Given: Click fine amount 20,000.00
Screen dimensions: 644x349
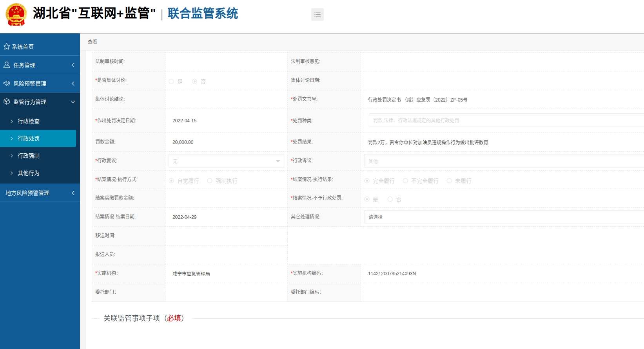Looking at the screenshot, I should pyautogui.click(x=183, y=142).
